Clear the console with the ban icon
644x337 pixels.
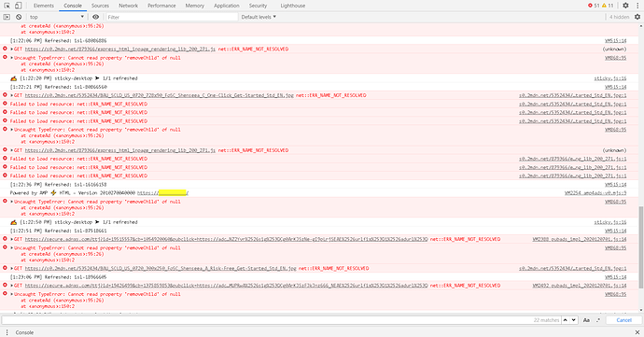click(19, 17)
